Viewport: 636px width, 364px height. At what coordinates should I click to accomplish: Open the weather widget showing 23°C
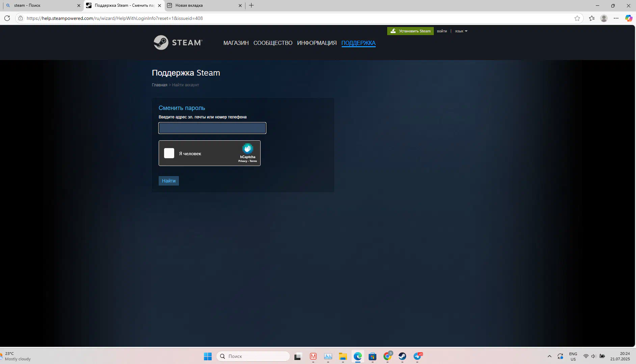16,356
